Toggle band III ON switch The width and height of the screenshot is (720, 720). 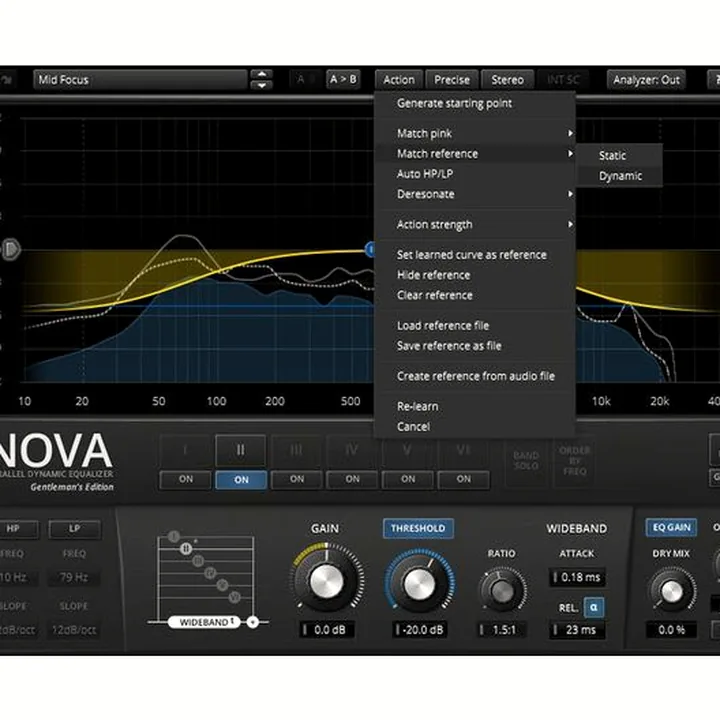297,479
